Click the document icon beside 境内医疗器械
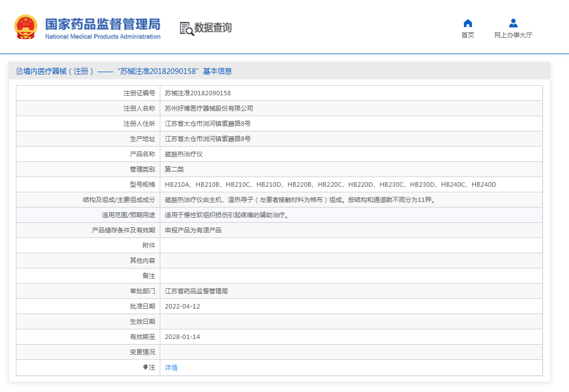This screenshot has height=392, width=569. pyautogui.click(x=19, y=71)
